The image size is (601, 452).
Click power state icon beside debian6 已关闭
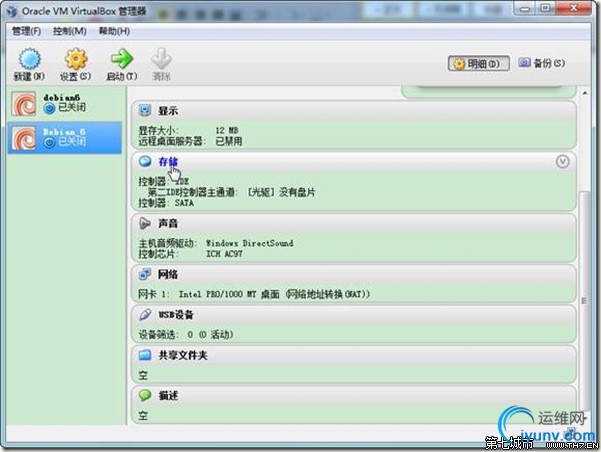pos(49,108)
